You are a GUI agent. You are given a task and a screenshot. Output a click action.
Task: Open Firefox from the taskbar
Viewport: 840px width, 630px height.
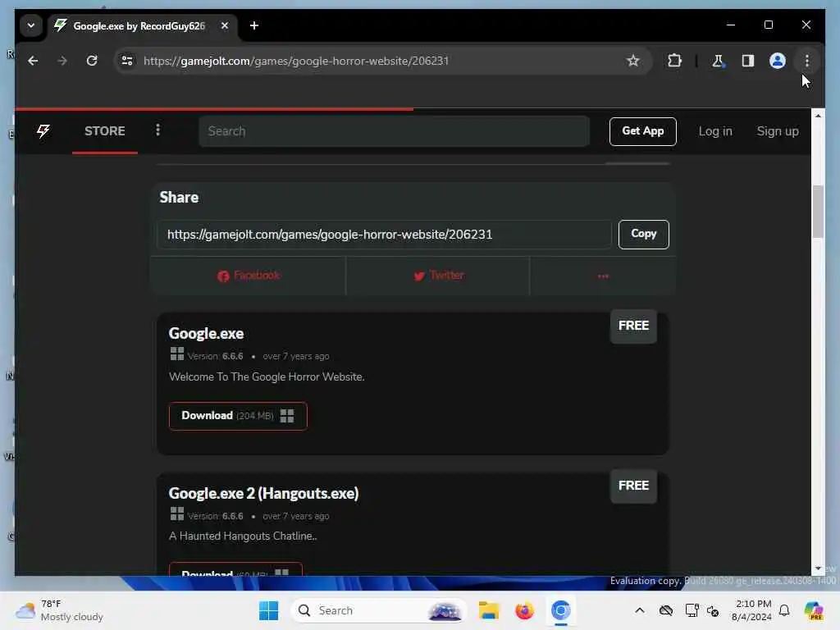coord(524,610)
